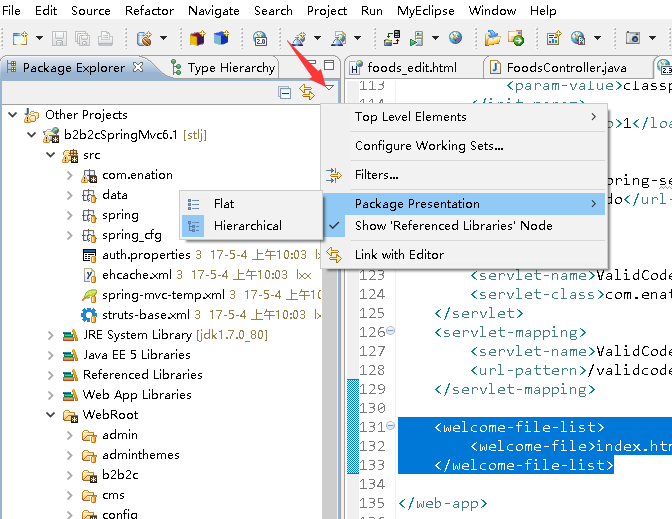Fold the welcome-file-list block at line 131
The height and width of the screenshot is (519, 672).
point(390,425)
